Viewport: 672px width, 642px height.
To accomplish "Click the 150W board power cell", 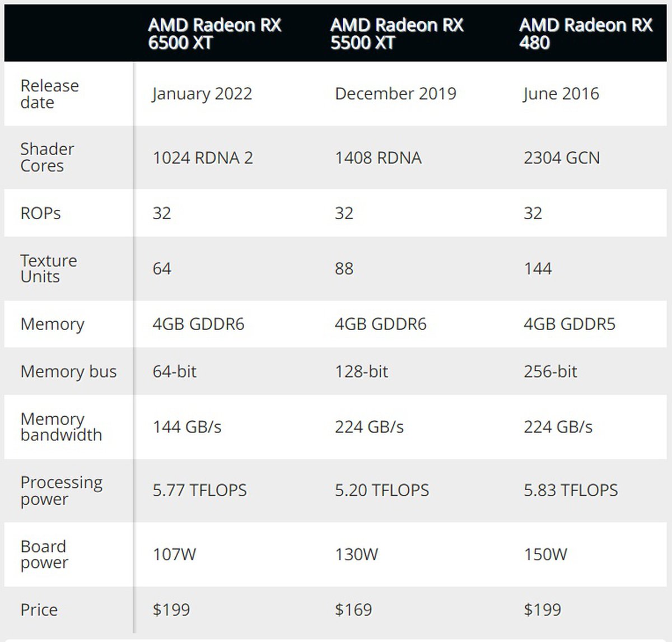I will (545, 554).
